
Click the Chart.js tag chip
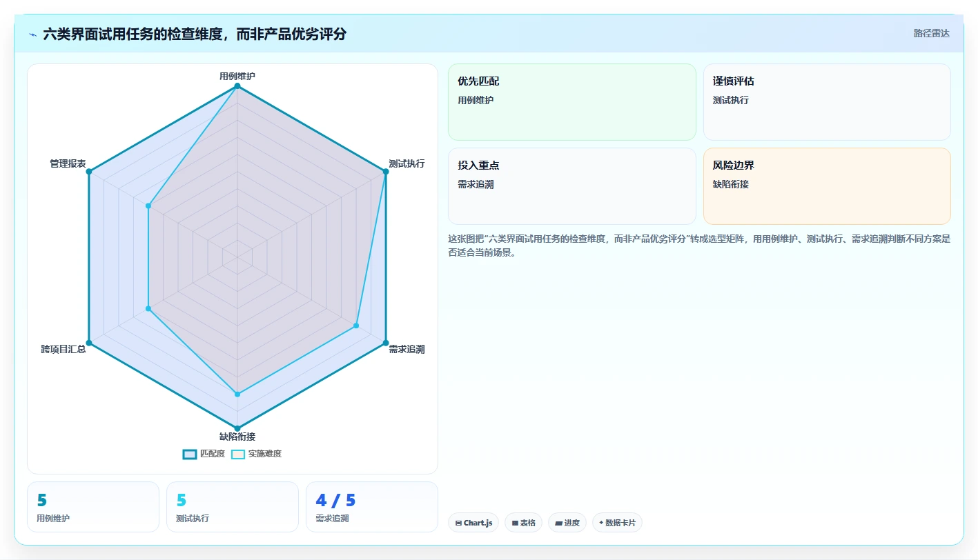pos(474,523)
